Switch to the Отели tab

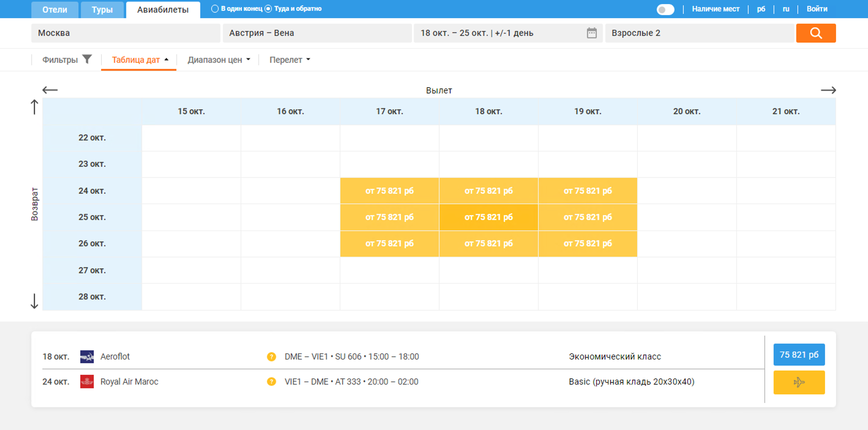(x=54, y=10)
